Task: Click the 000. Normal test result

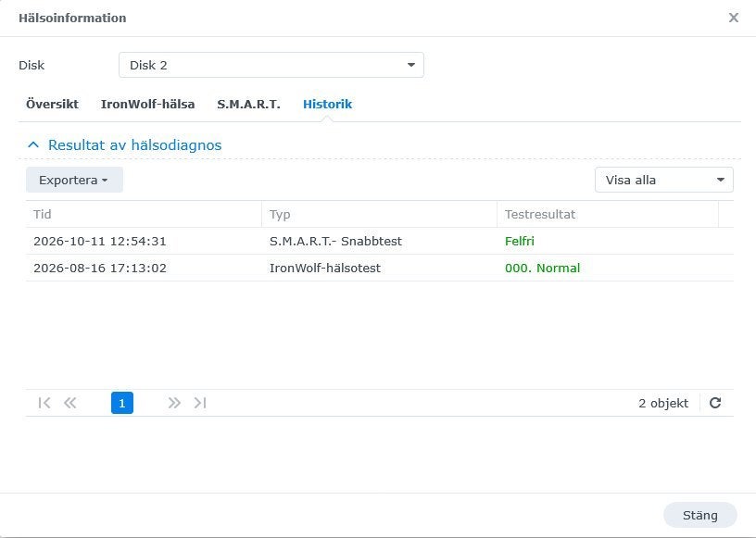Action: [x=542, y=268]
